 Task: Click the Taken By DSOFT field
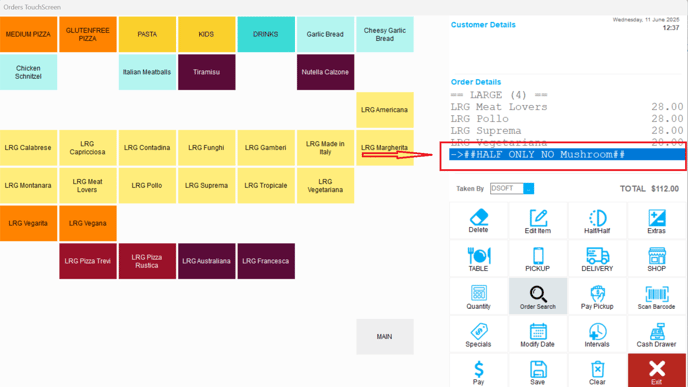click(x=507, y=189)
